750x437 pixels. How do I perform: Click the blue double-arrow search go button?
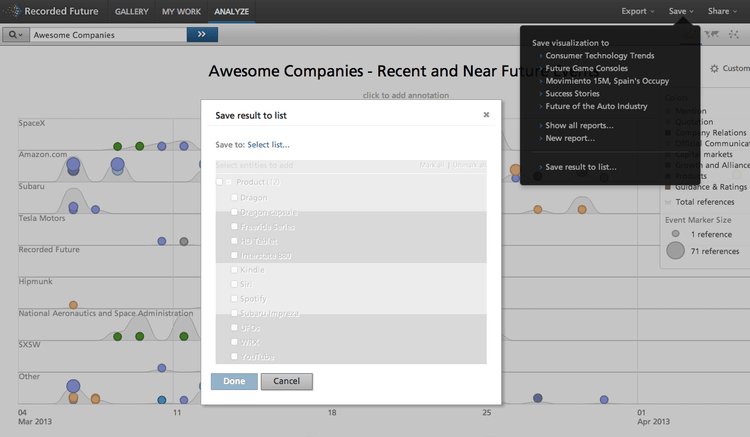[201, 34]
